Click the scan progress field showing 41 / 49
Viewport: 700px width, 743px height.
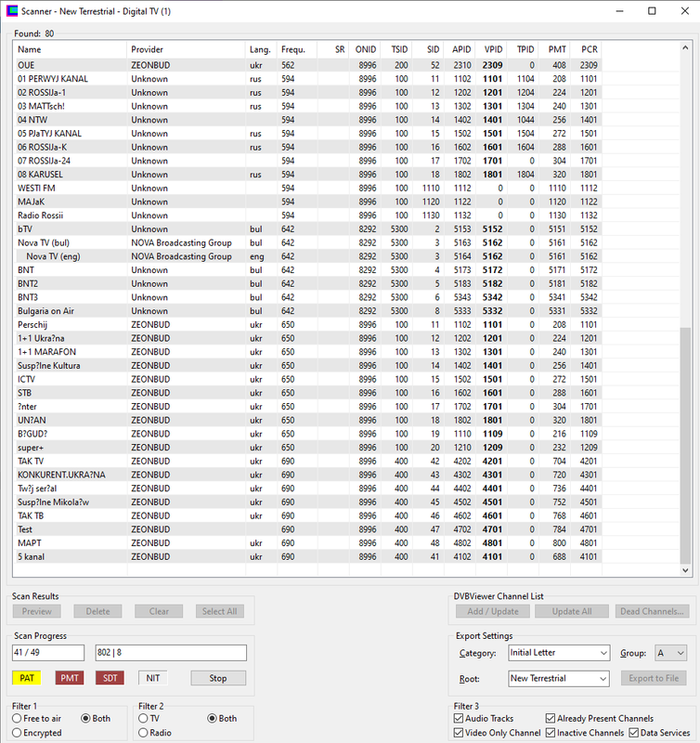click(x=48, y=653)
